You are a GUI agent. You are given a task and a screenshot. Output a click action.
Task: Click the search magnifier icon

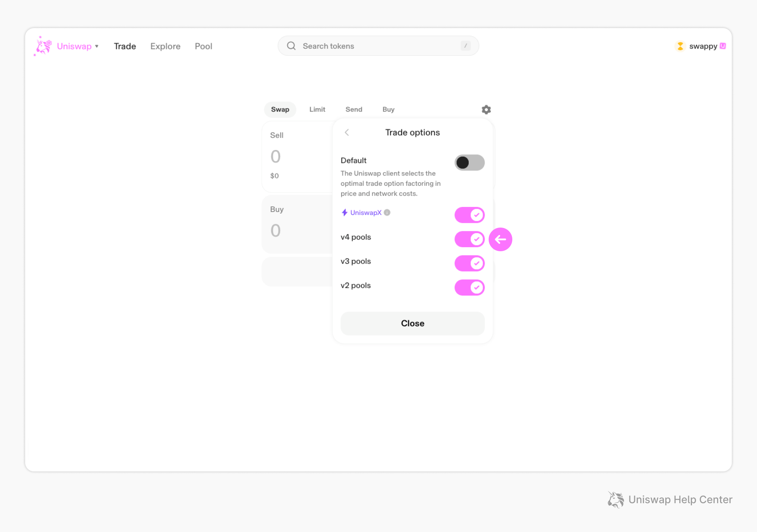pyautogui.click(x=291, y=46)
